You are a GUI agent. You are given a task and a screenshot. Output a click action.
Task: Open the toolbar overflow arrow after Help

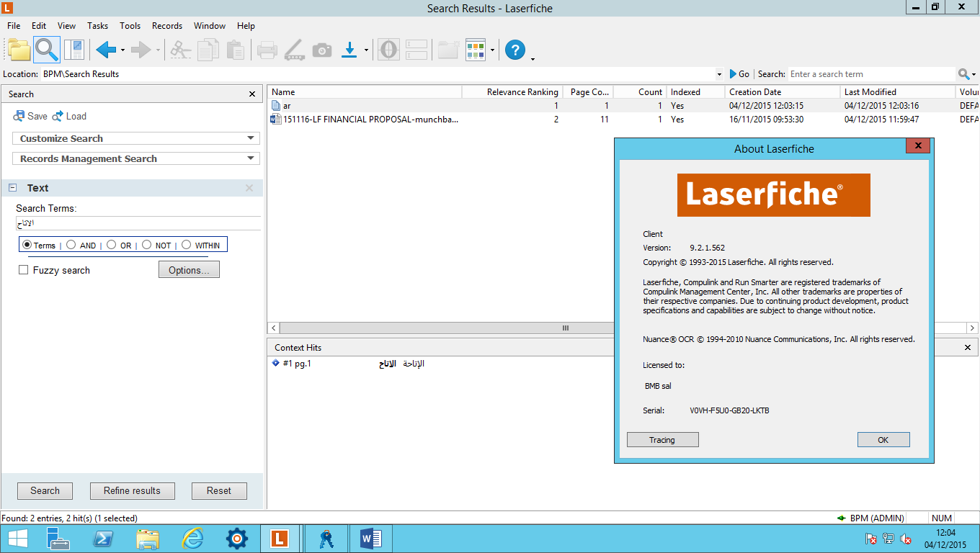tap(533, 59)
